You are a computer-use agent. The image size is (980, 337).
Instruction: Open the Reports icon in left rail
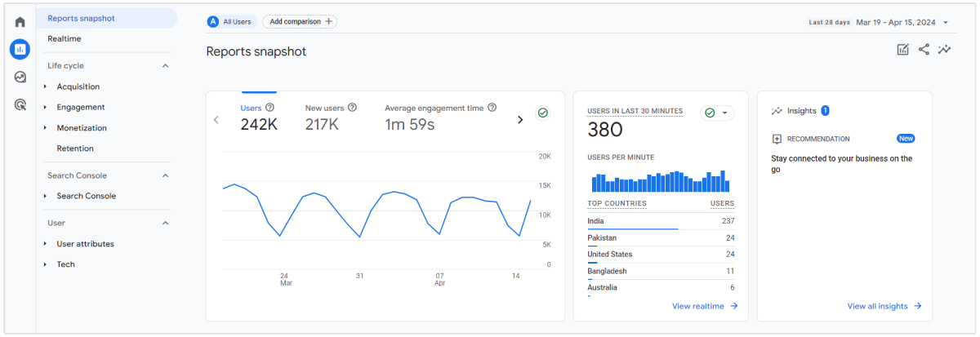point(20,49)
